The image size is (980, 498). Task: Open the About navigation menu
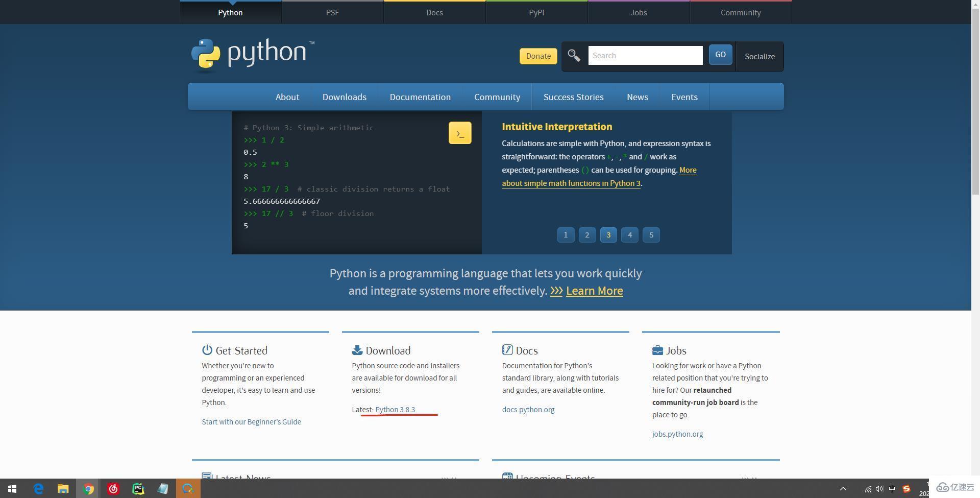pyautogui.click(x=287, y=97)
